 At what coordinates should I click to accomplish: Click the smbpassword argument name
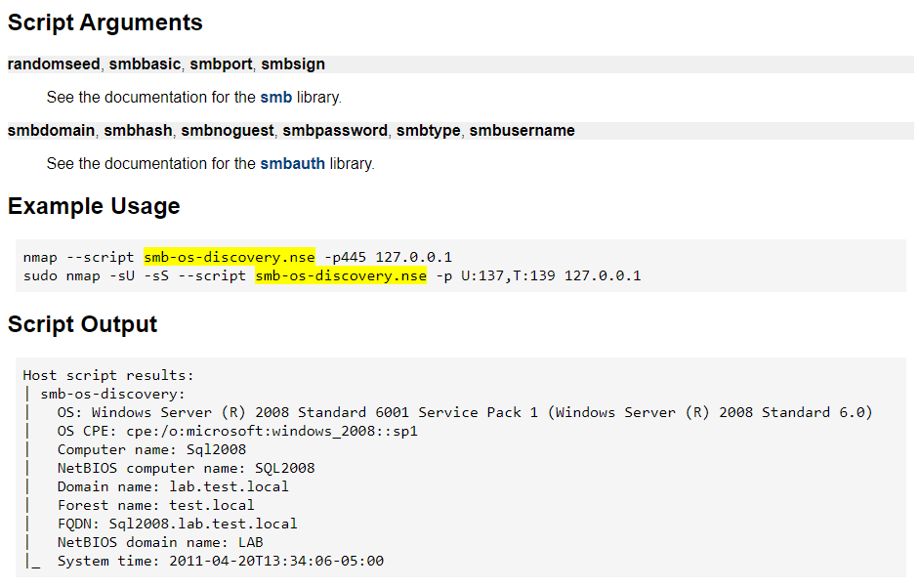click(335, 130)
